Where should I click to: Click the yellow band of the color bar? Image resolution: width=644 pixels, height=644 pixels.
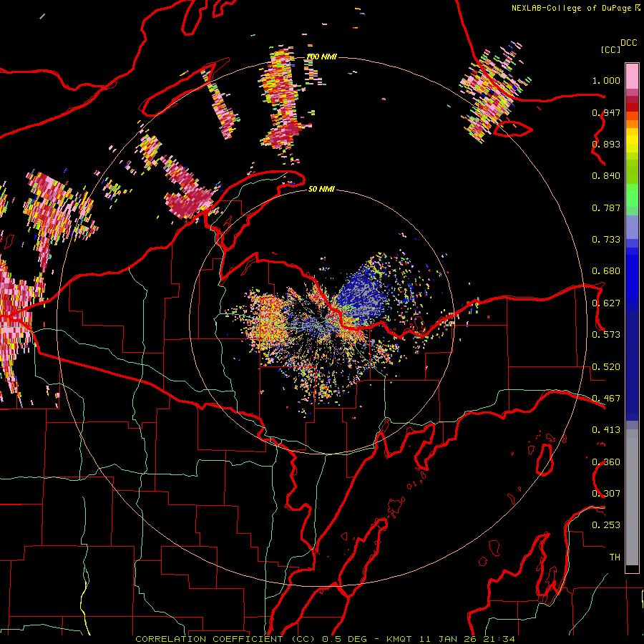point(632,141)
